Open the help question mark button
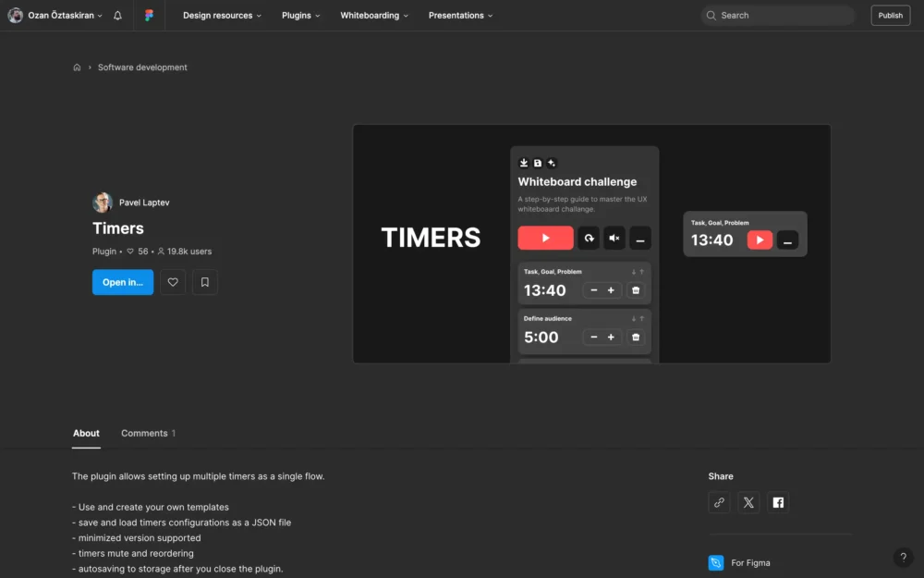 click(903, 558)
